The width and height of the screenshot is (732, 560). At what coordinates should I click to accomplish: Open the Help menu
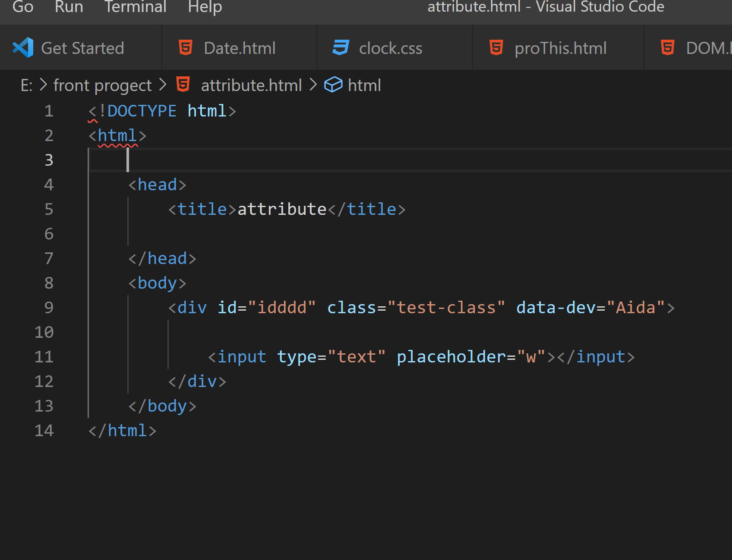point(205,7)
